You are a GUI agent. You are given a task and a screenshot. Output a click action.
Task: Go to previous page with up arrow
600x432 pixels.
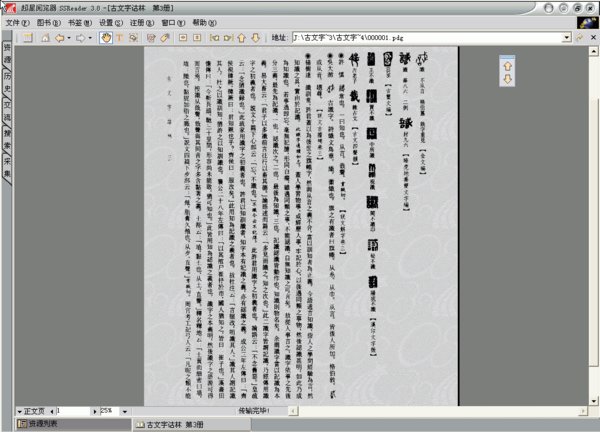tap(241, 38)
